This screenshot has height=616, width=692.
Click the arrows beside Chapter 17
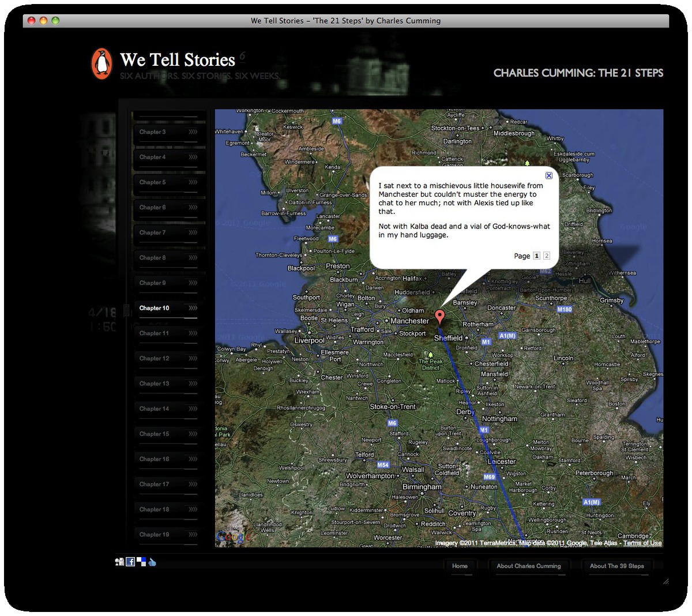(x=193, y=484)
